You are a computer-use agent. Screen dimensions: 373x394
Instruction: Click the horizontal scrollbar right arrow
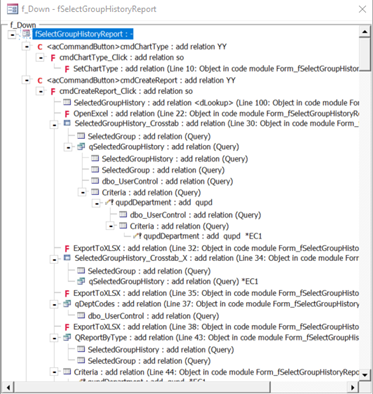coord(353,387)
